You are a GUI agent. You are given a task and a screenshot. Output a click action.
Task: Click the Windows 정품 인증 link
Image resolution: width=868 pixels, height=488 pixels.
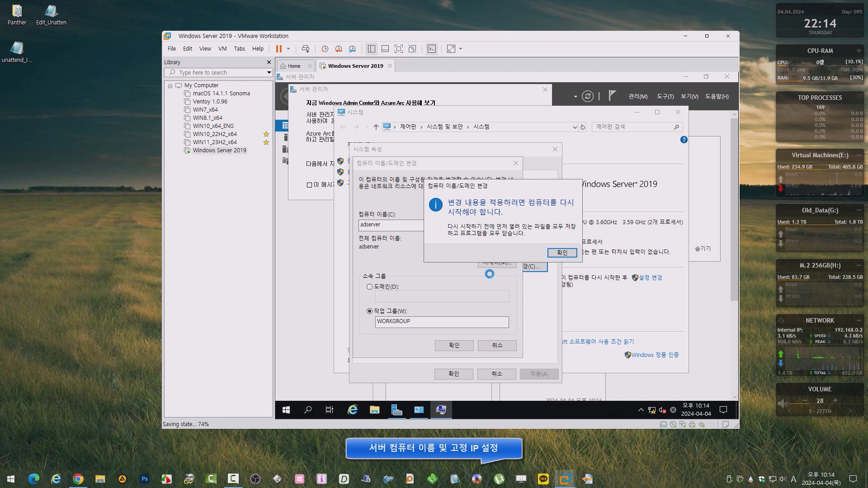tap(655, 355)
